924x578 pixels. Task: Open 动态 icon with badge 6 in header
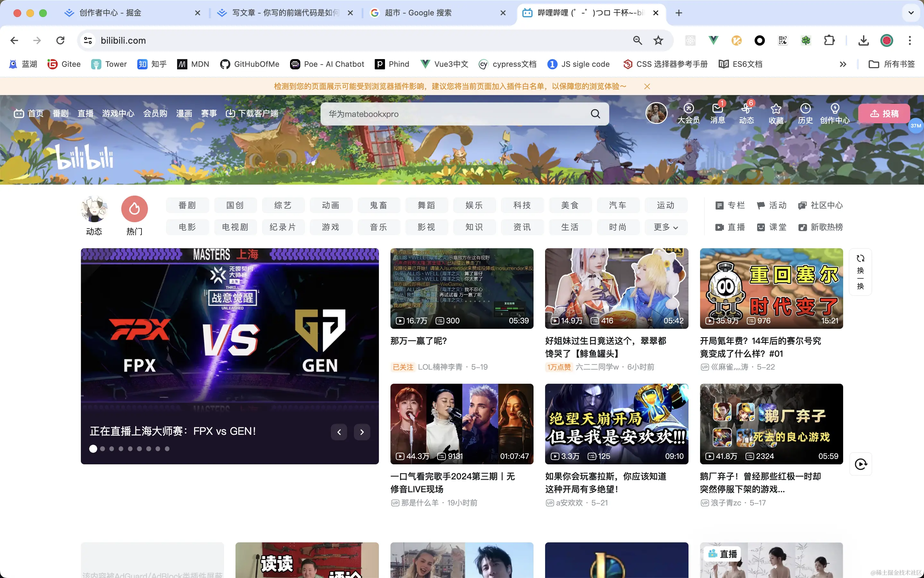[747, 114]
